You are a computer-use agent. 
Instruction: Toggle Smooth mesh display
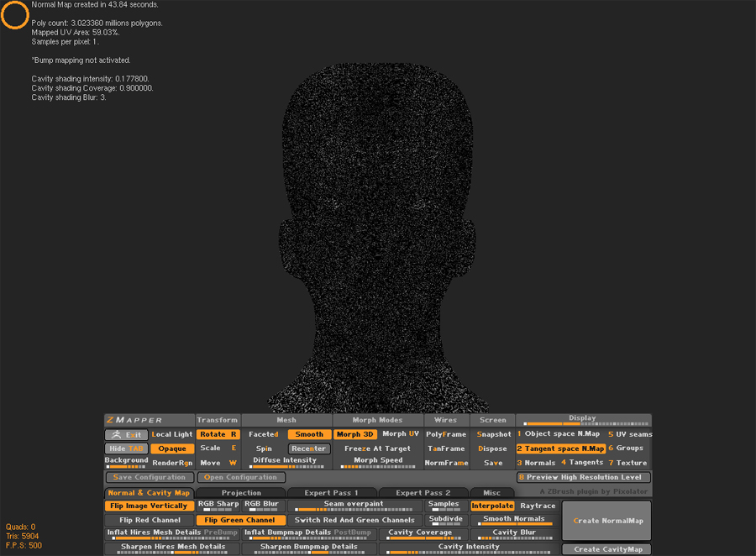coord(308,434)
